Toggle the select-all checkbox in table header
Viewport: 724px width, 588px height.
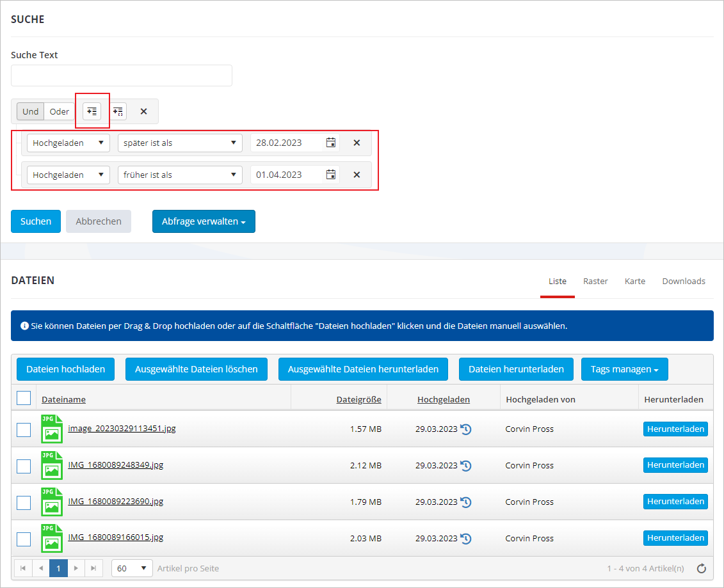coord(24,399)
